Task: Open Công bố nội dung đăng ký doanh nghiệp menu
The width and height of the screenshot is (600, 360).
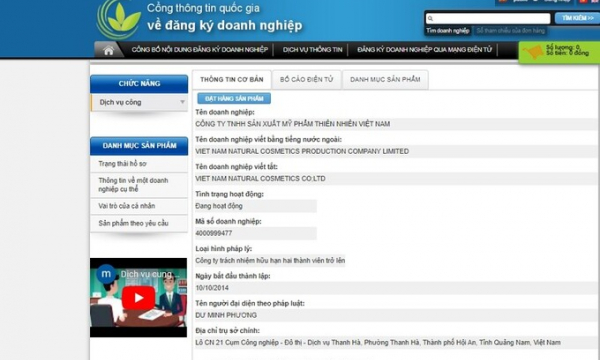Action: pyautogui.click(x=199, y=50)
